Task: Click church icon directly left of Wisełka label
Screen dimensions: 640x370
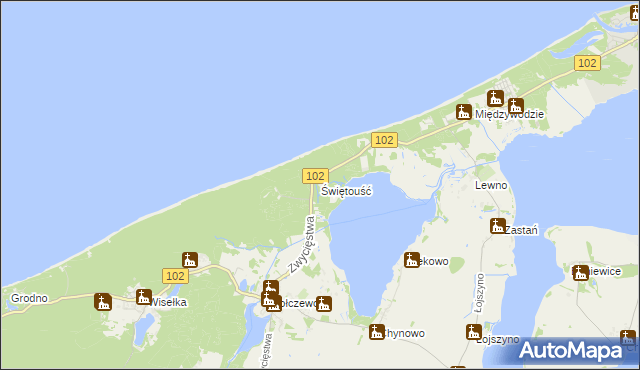Action: click(x=144, y=297)
